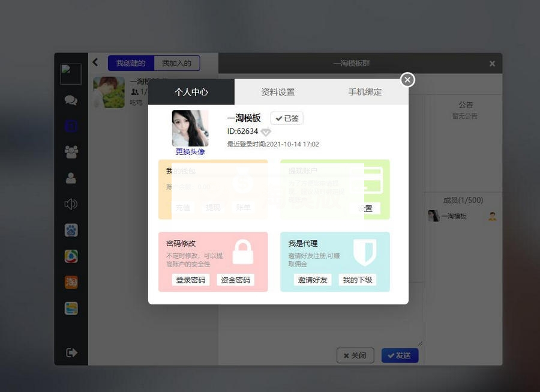Click the 更换头像 link
The image size is (540, 392).
tap(190, 151)
